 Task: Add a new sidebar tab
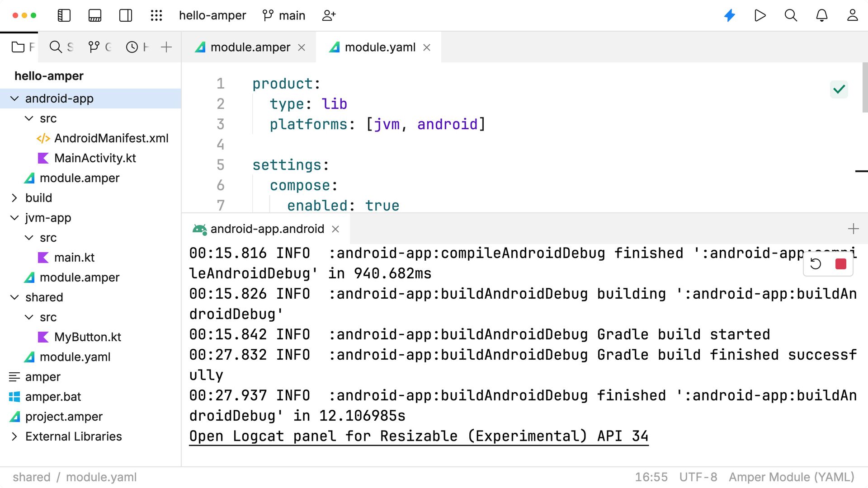[x=166, y=47]
